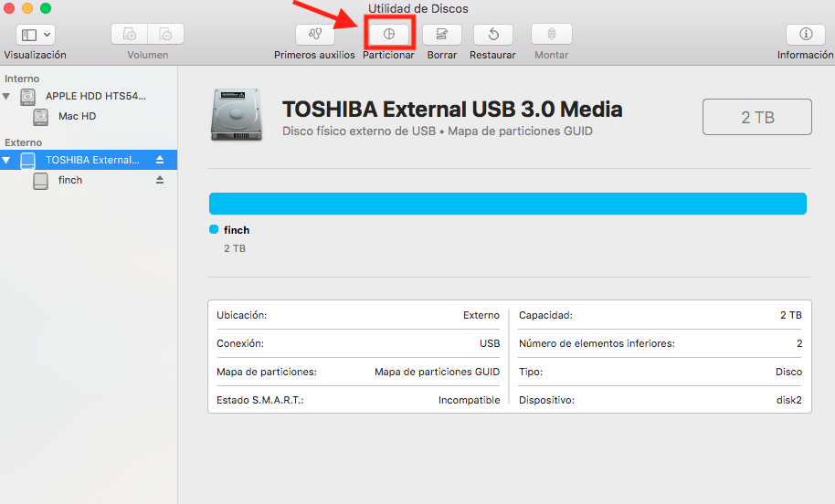Click the Utilidad de Discos window title
This screenshot has width=835, height=504.
coord(418,8)
